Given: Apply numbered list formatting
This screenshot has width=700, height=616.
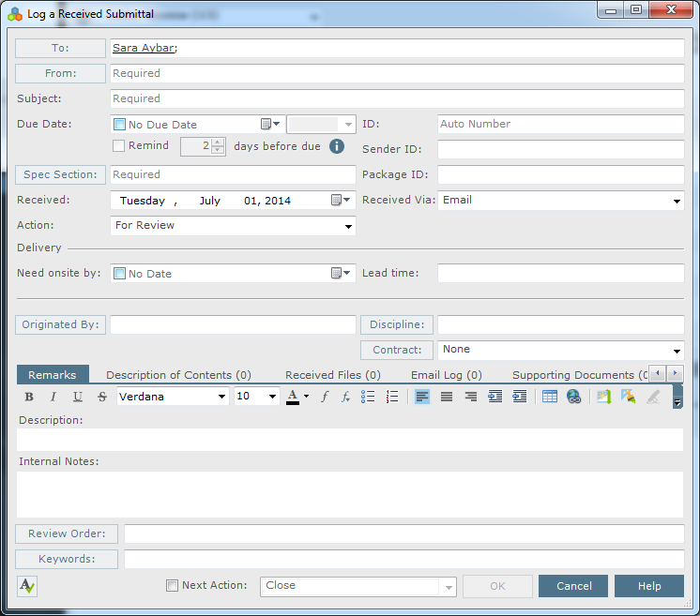Looking at the screenshot, I should tap(392, 397).
